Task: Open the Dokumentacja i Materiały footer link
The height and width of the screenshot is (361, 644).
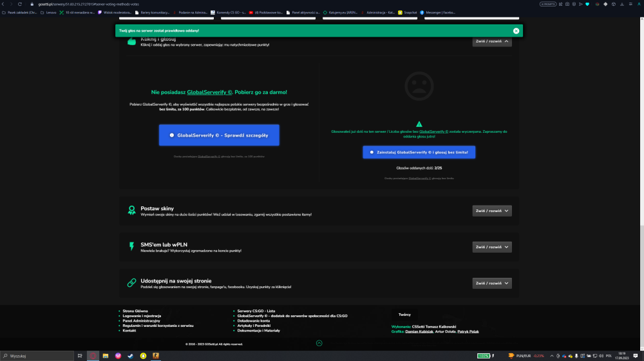Action: 259,331
